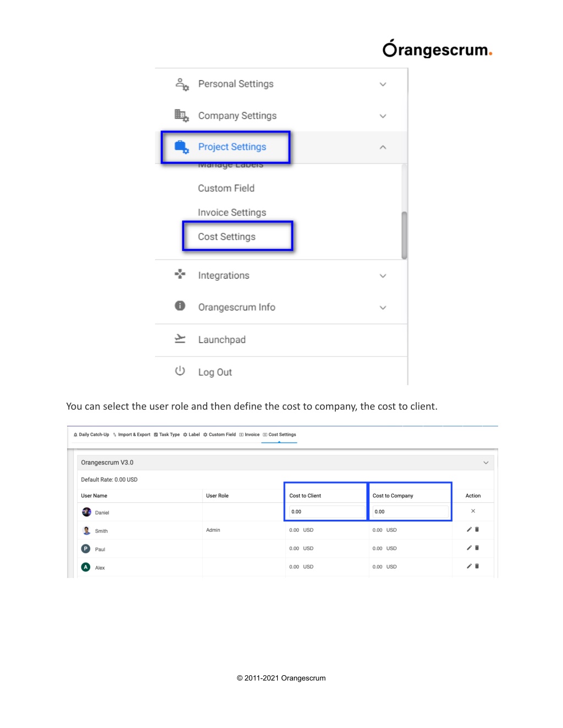Click the Company Settings building icon
This screenshot has width=563, height=728.
coord(181,115)
